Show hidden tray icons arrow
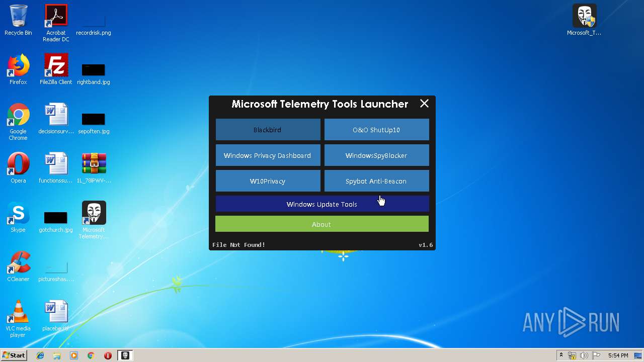Viewport: 644px width, 362px height. (561, 355)
